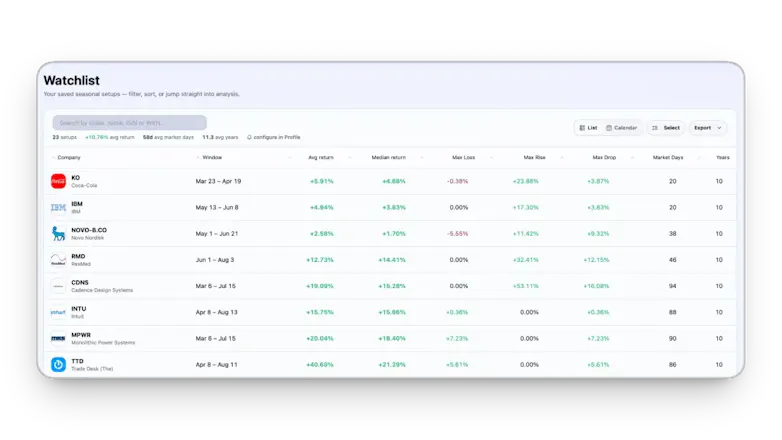Click the Jun 1 – Aug 3 window
The width and height of the screenshot is (782, 440).
pyautogui.click(x=214, y=260)
